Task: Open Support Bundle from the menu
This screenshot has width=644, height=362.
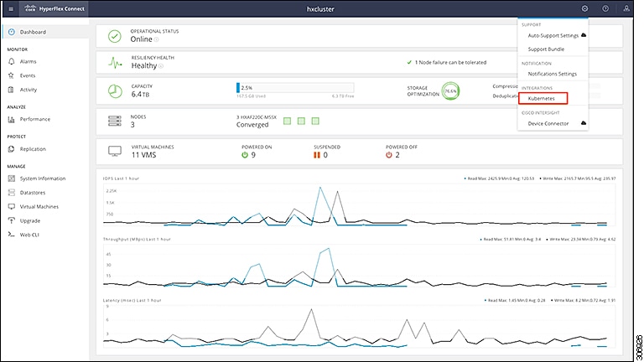Action: 545,49
